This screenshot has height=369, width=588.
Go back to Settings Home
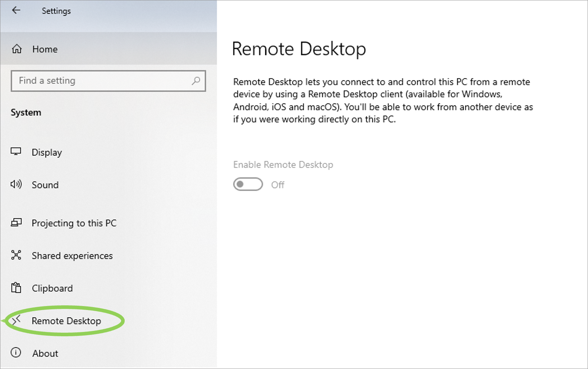(x=44, y=49)
